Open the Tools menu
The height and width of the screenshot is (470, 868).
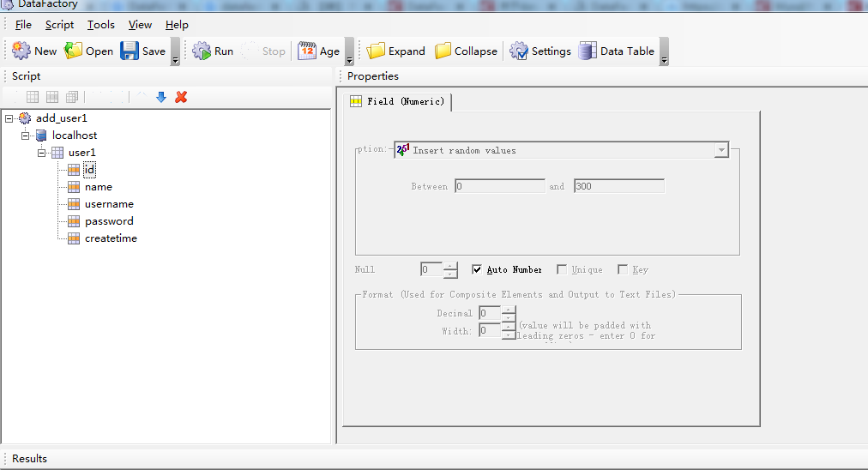100,25
